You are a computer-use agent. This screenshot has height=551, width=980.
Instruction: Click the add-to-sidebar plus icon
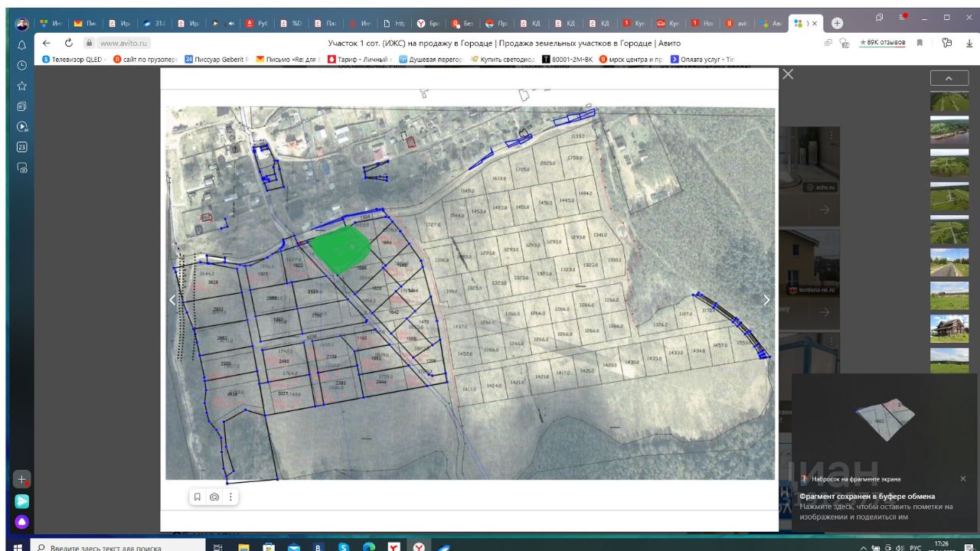22,479
